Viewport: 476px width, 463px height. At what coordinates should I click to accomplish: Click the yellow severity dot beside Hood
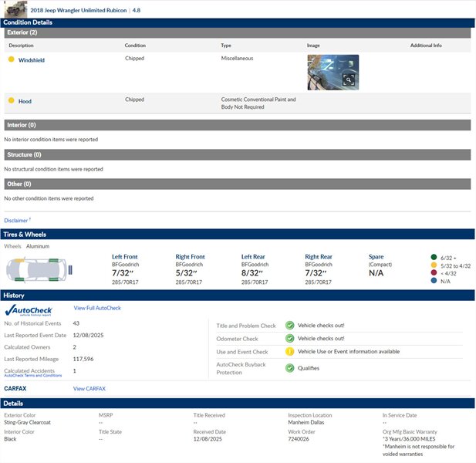(x=12, y=101)
